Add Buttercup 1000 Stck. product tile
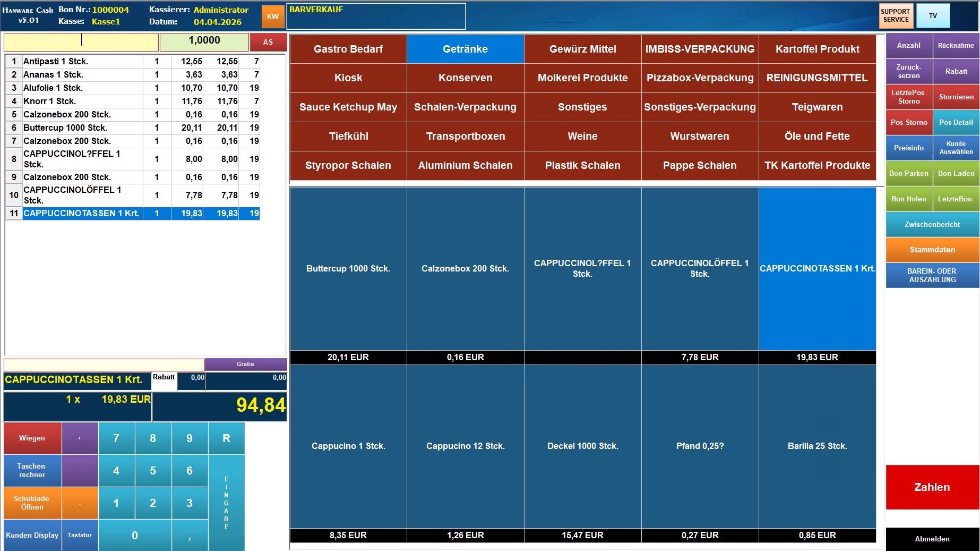This screenshot has height=551, width=980. (348, 269)
